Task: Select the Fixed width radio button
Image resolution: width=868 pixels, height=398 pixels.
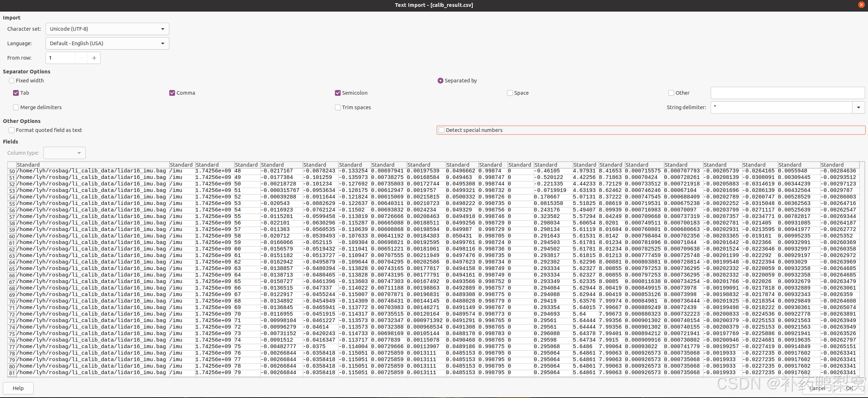Action: pyautogui.click(x=12, y=81)
